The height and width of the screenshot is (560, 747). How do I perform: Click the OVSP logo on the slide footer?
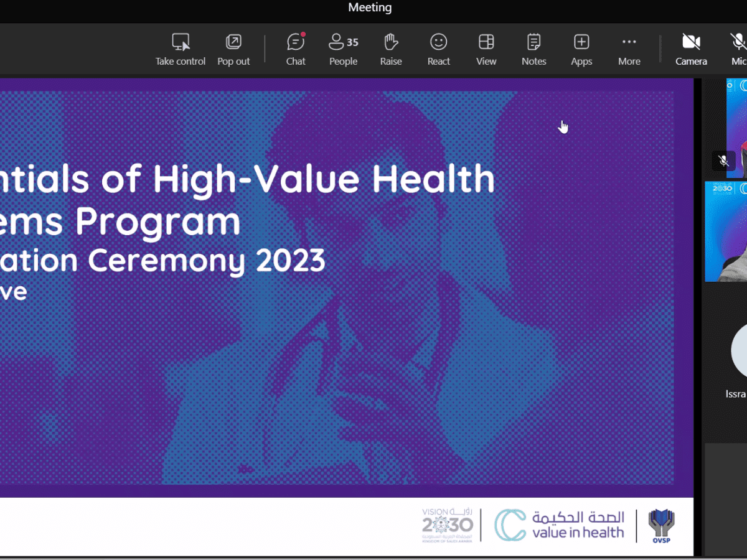(661, 525)
